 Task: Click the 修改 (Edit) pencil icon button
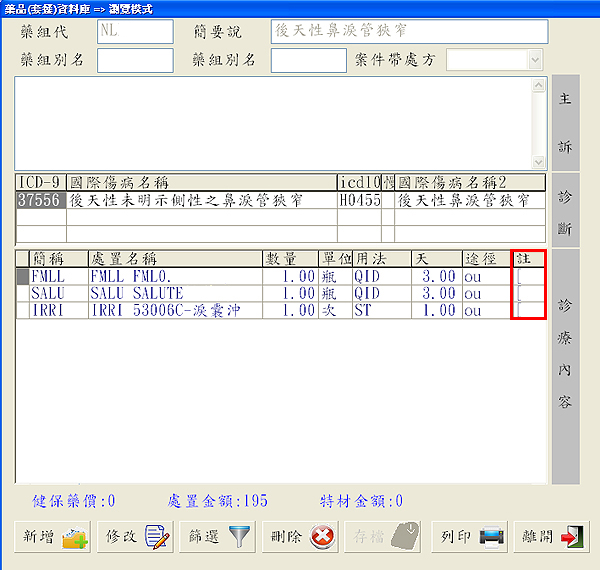coord(135,537)
